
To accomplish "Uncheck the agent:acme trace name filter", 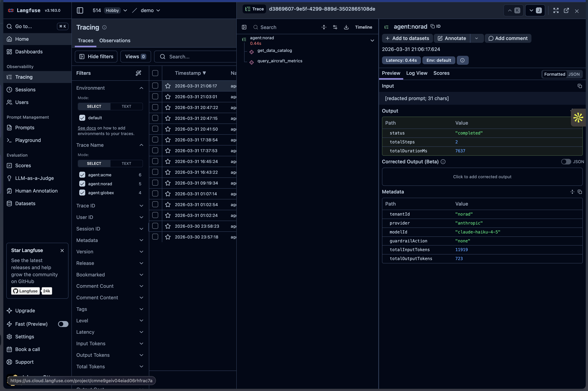I will [x=82, y=175].
